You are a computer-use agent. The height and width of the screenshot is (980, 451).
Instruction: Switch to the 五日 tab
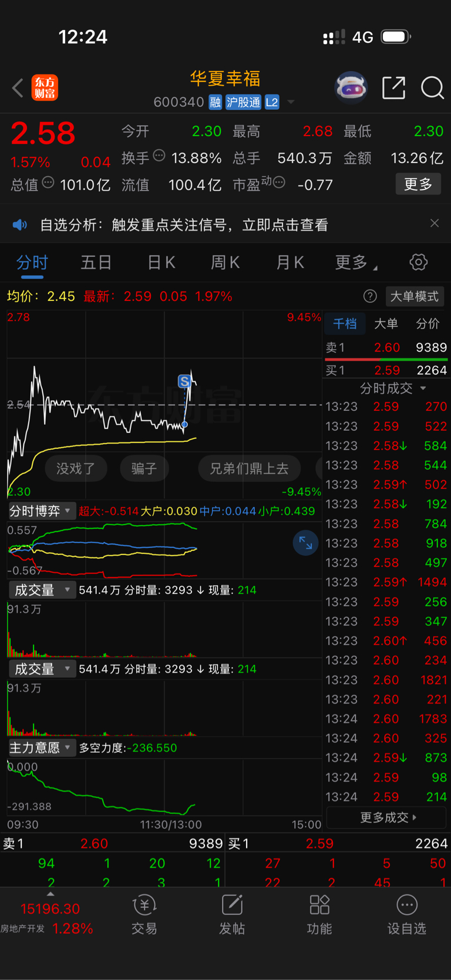(x=96, y=262)
